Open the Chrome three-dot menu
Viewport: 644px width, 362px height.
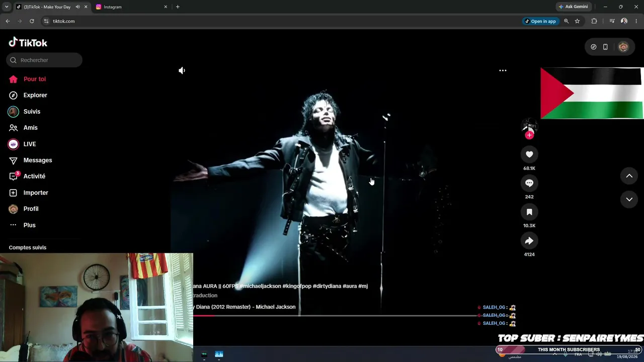tap(636, 21)
